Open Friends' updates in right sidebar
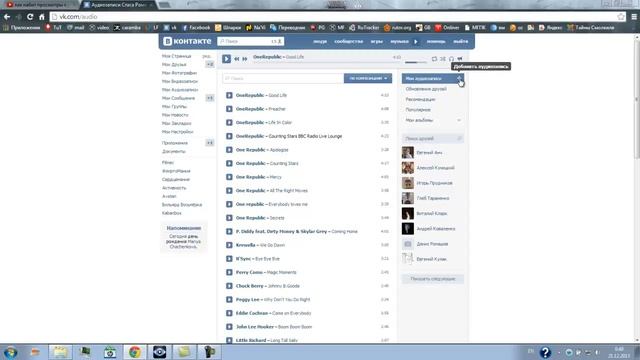 [x=426, y=89]
